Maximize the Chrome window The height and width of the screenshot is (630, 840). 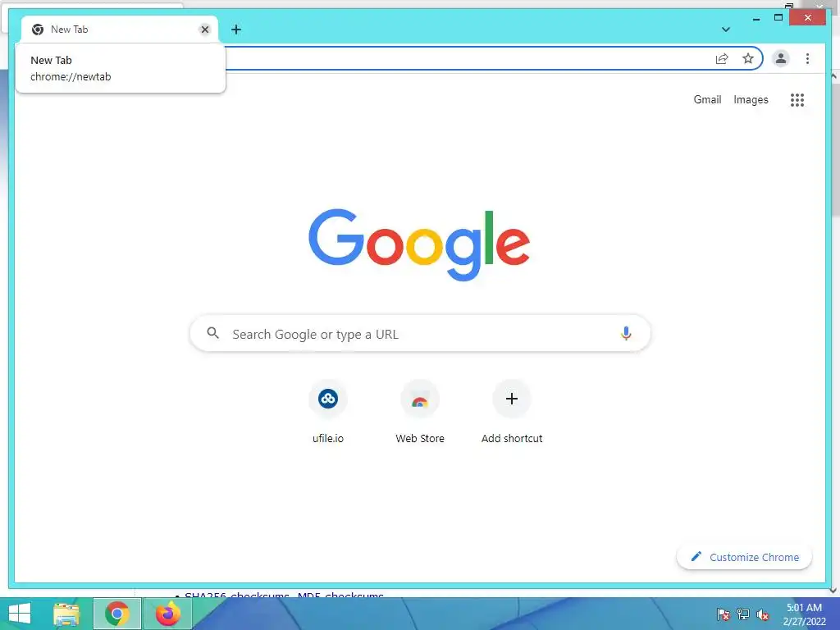[778, 18]
